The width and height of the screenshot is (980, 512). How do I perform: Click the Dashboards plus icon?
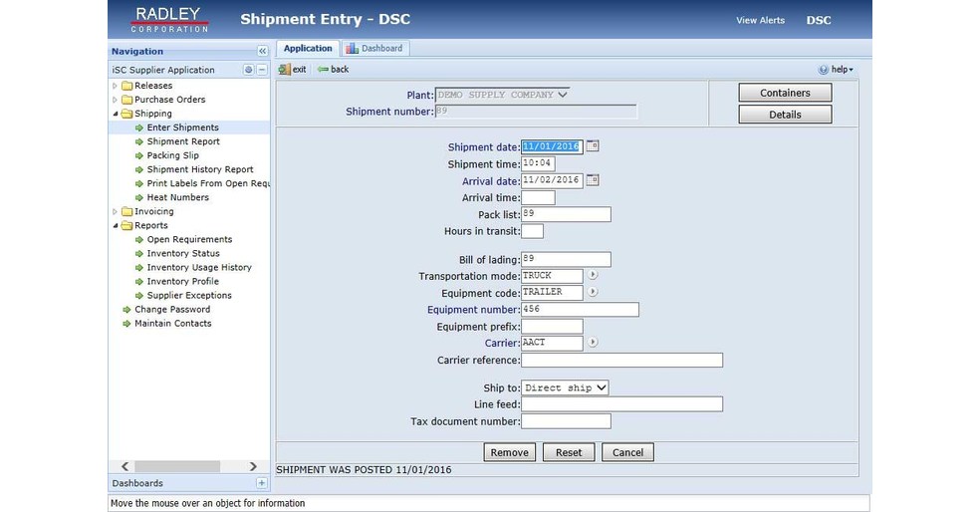click(262, 483)
